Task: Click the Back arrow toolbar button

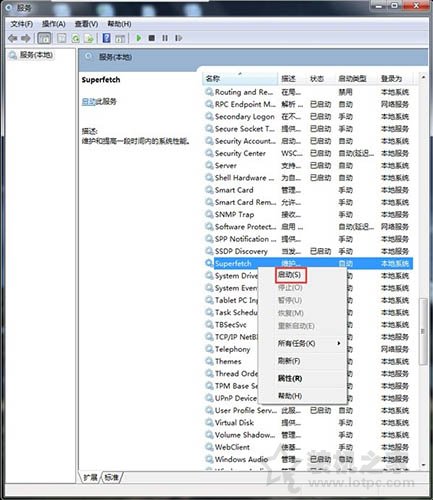Action: click(x=13, y=38)
